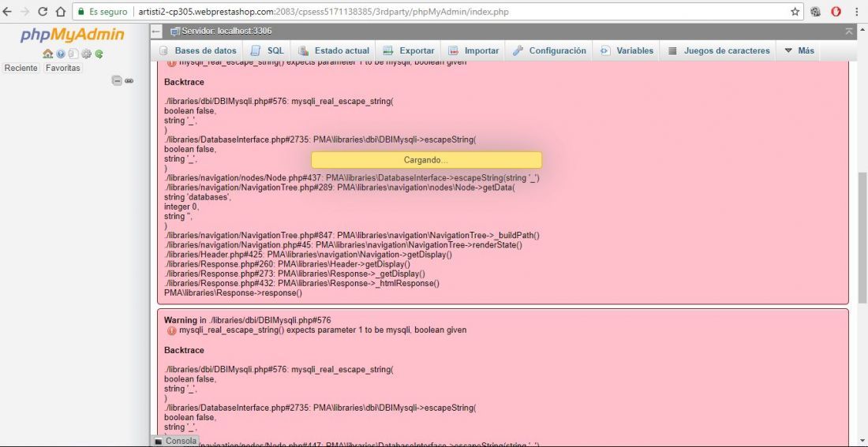Toggle link with main panel chain icon
The image size is (868, 447).
point(129,80)
